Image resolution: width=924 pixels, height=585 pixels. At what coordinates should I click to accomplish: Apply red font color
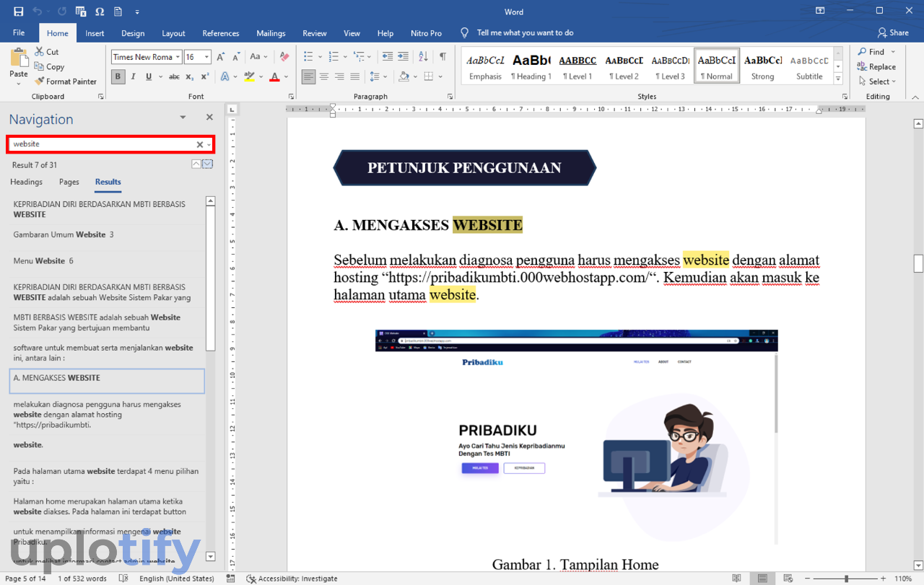(274, 76)
